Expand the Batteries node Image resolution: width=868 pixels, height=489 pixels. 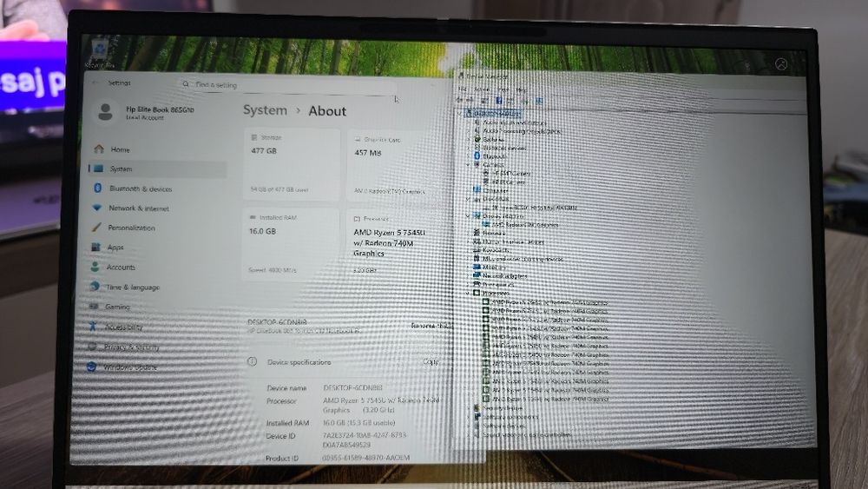469,140
